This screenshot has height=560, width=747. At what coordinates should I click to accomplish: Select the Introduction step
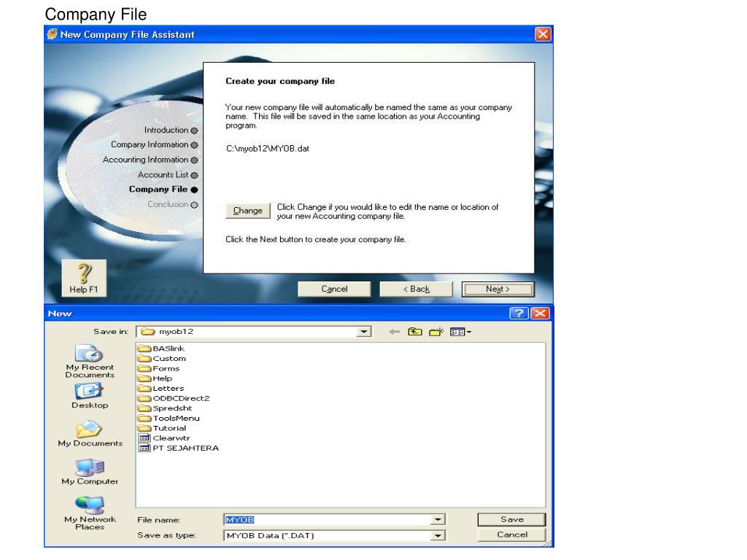click(x=171, y=130)
